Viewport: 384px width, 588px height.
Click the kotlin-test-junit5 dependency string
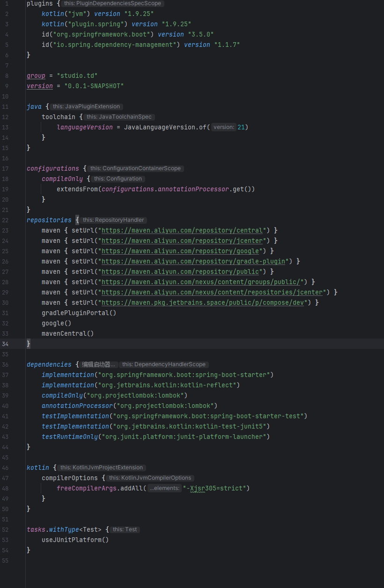[190, 426]
